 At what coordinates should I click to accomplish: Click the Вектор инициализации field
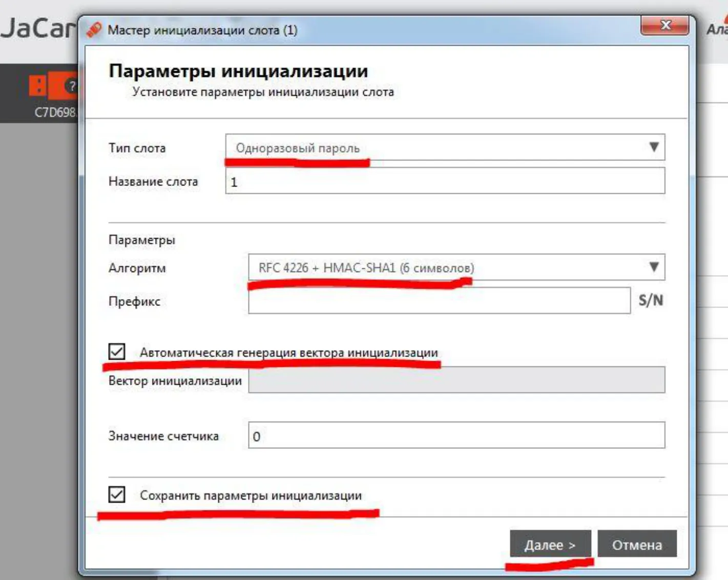point(456,380)
